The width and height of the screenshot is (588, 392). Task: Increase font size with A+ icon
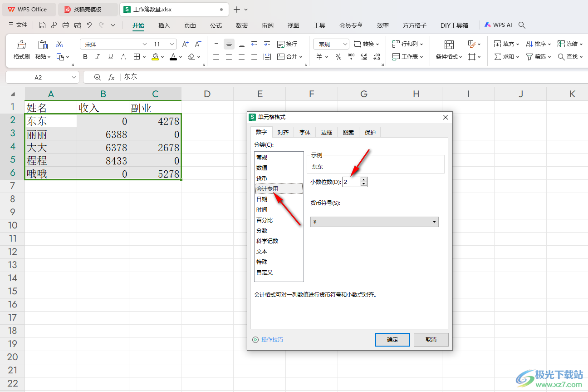click(185, 44)
